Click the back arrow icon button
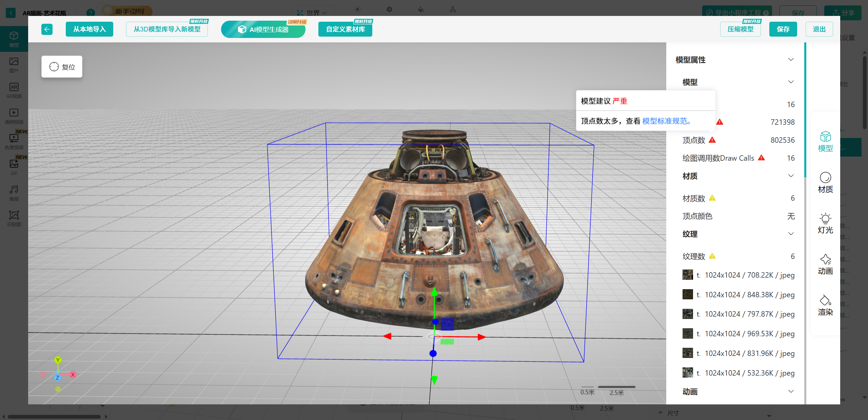This screenshot has width=868, height=420. tap(47, 29)
